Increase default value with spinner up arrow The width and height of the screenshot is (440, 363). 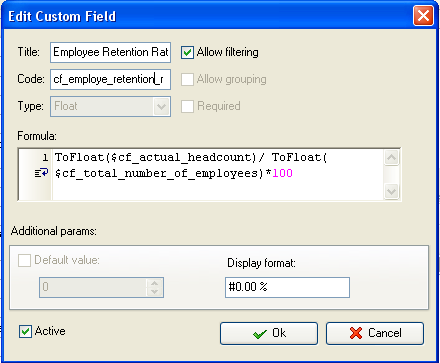coord(154,283)
